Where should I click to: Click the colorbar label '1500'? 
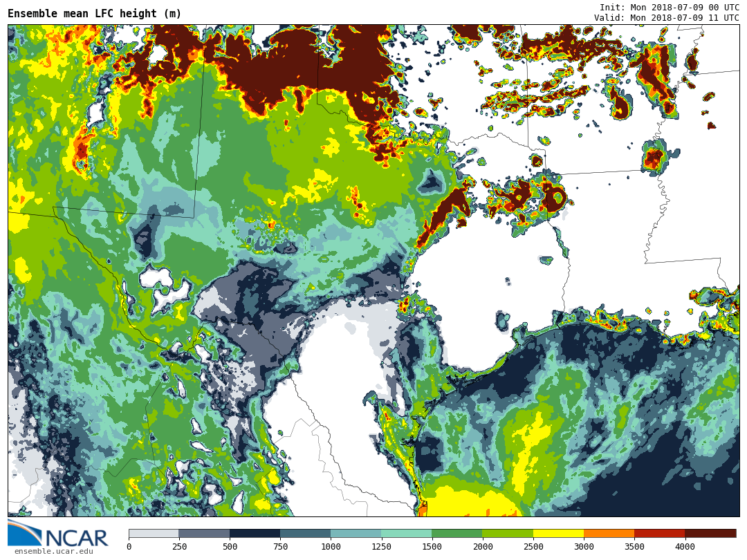pos(432,547)
